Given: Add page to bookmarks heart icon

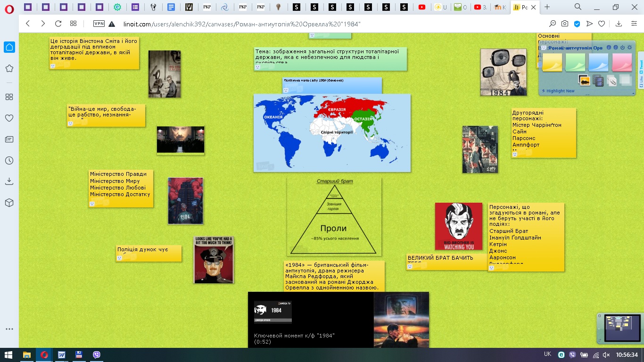Looking at the screenshot, I should tap(602, 24).
